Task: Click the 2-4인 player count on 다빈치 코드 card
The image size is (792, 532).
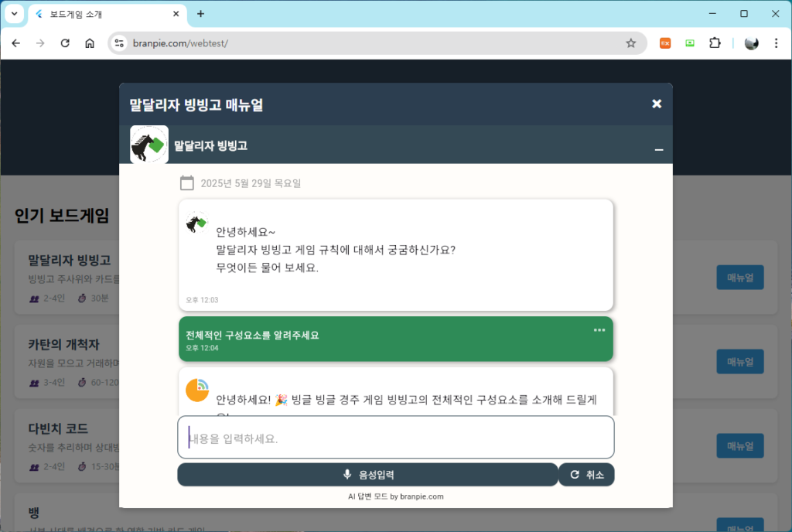Action: point(47,467)
